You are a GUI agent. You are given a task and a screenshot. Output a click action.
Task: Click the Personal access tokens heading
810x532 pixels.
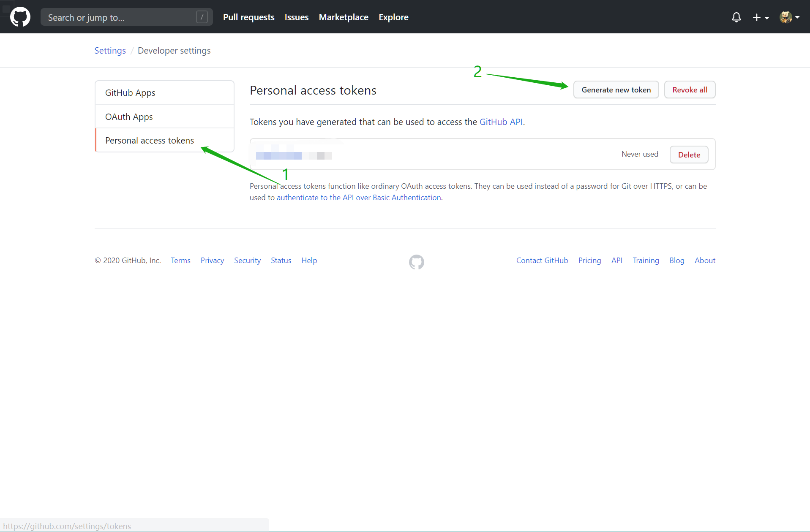pyautogui.click(x=313, y=90)
